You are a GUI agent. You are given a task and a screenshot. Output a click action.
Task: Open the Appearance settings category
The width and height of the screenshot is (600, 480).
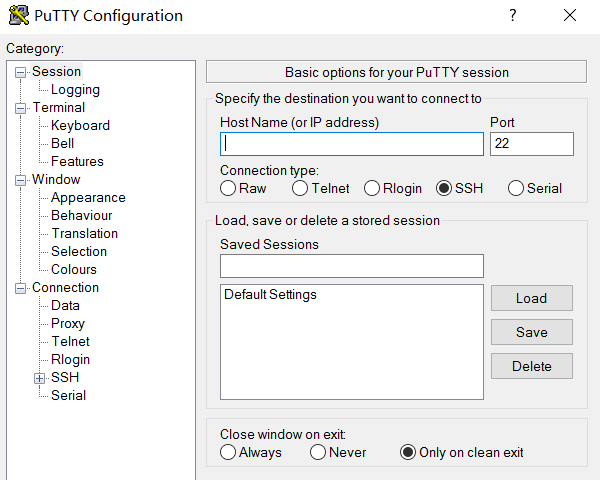pos(88,198)
